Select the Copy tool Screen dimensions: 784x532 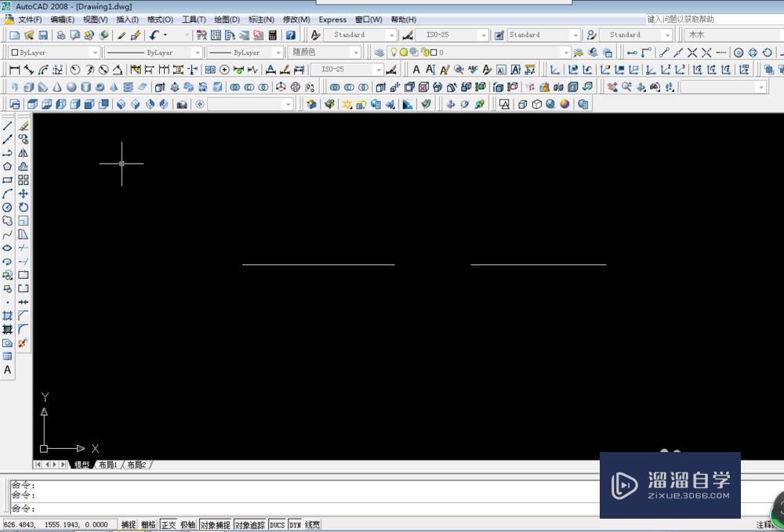[23, 138]
